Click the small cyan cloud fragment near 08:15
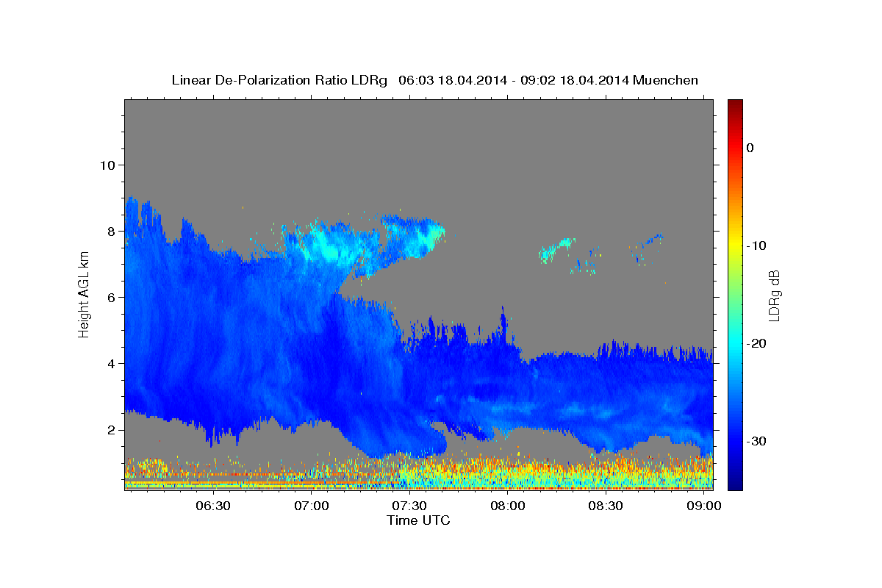 pyautogui.click(x=556, y=249)
